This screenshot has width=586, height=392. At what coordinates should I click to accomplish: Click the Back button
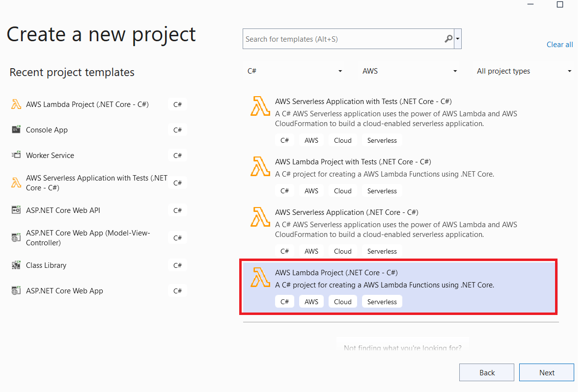pos(486,372)
